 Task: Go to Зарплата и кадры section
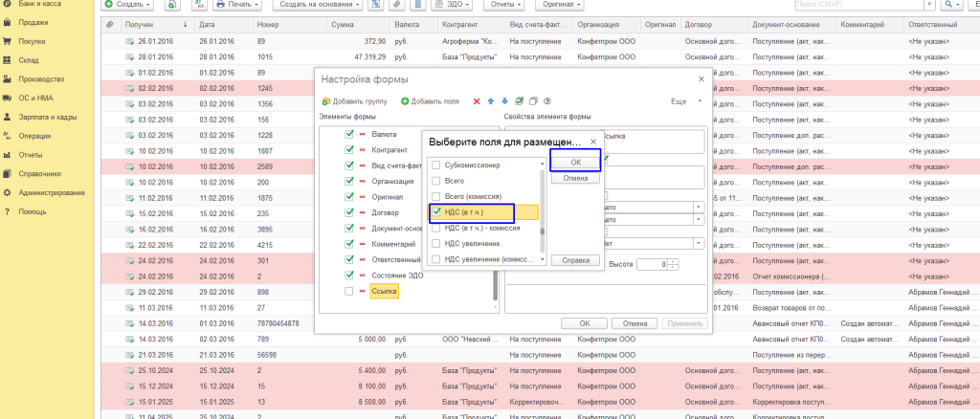[48, 117]
